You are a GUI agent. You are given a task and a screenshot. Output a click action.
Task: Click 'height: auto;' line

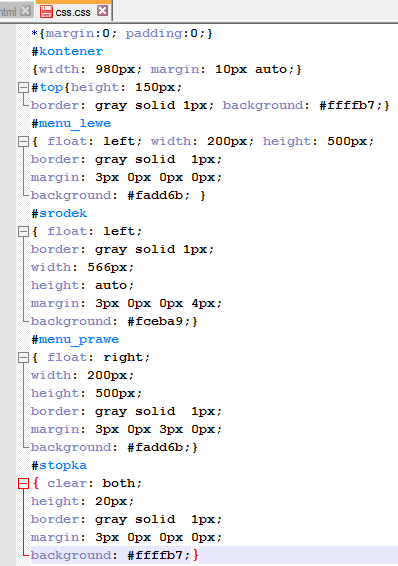click(82, 286)
